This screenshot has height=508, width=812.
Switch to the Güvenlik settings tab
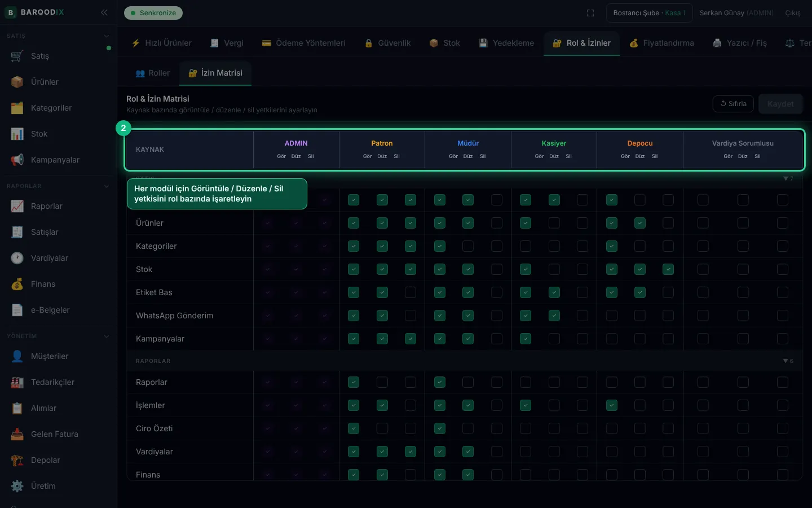coord(388,43)
